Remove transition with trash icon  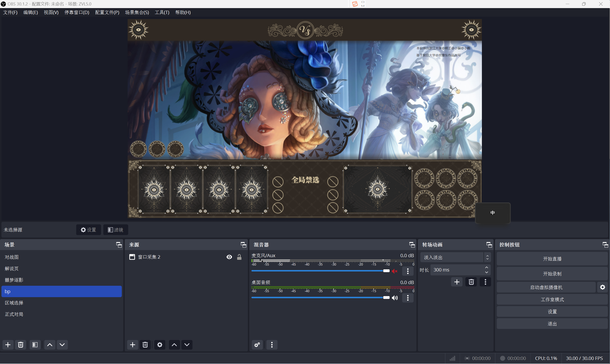pos(471,282)
